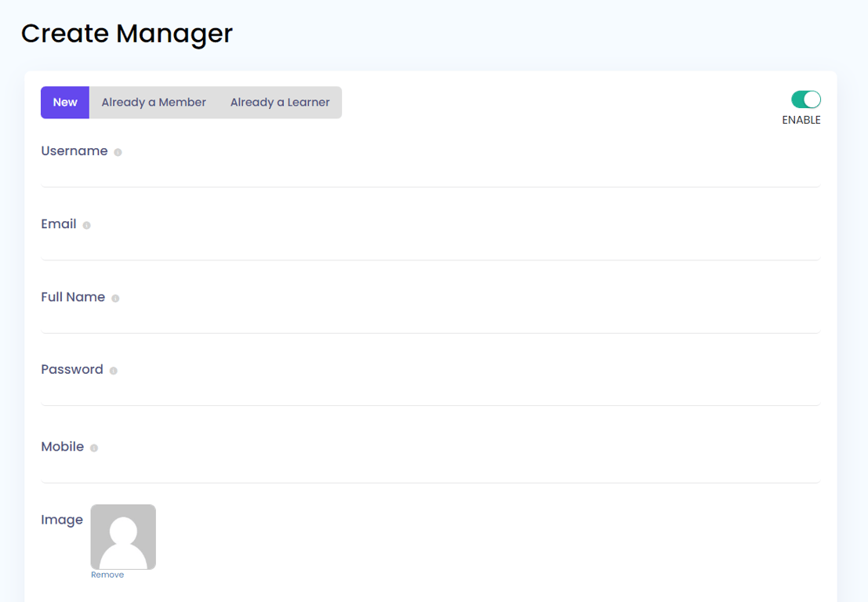Click the info icon beside Email
This screenshot has height=602, width=868.
[x=86, y=225]
